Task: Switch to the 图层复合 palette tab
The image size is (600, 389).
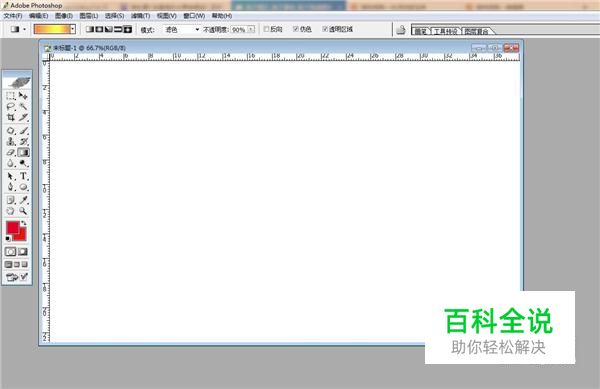Action: [x=477, y=31]
